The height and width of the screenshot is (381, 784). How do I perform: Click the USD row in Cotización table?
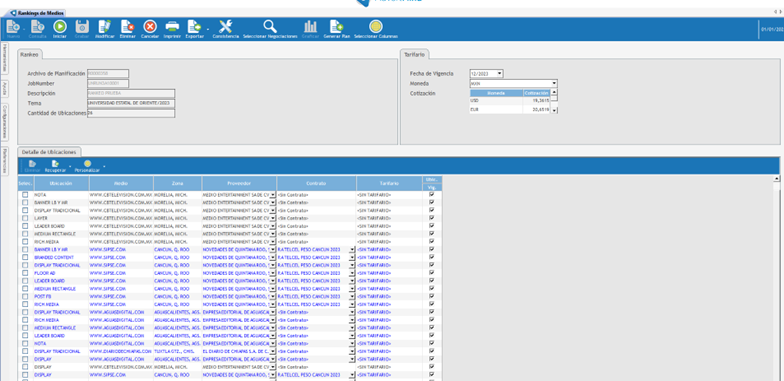point(510,100)
